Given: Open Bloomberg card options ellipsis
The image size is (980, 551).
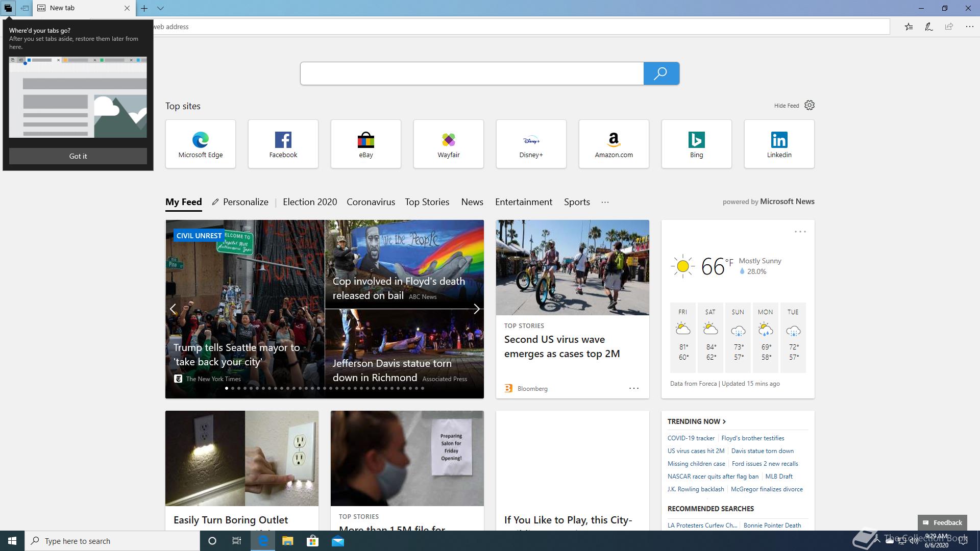Looking at the screenshot, I should tap(634, 388).
